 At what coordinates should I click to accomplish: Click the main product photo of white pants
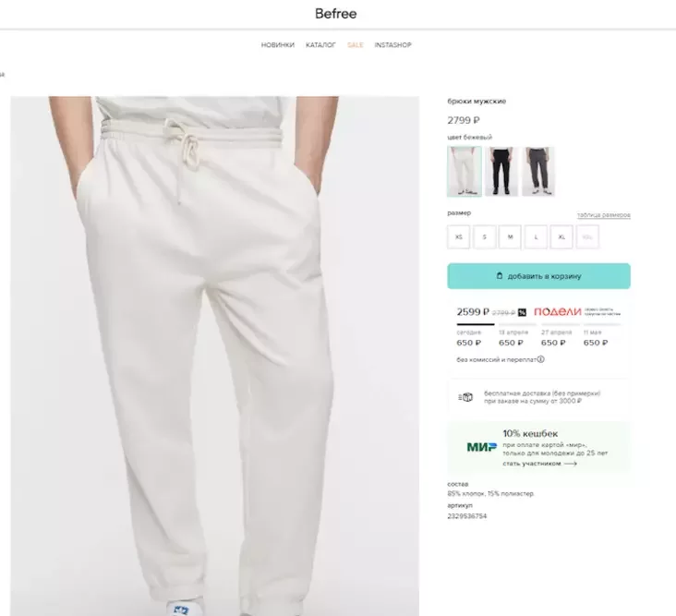(x=214, y=356)
